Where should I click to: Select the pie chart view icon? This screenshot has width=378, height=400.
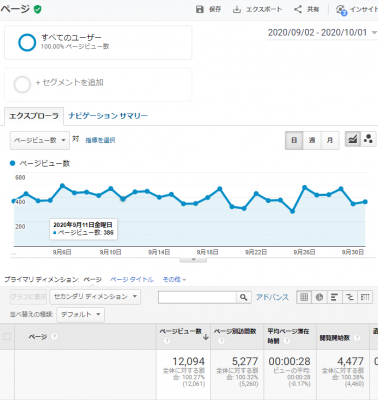tap(319, 297)
